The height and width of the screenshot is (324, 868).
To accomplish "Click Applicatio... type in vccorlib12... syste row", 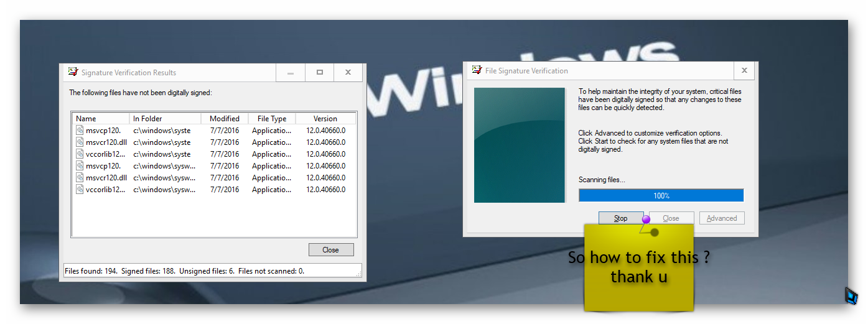I will coord(271,154).
